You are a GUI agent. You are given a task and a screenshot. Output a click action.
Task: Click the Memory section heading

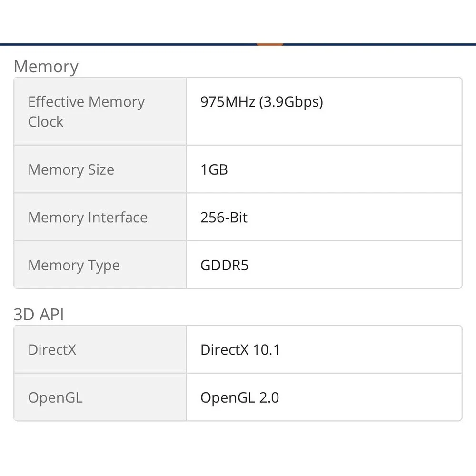point(46,67)
